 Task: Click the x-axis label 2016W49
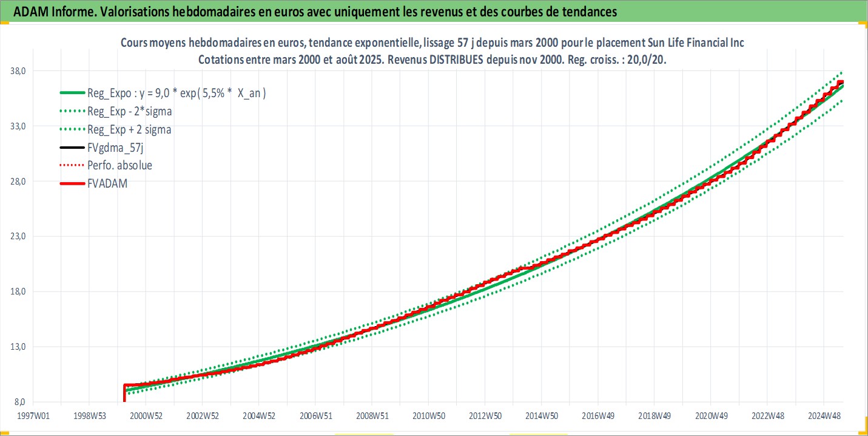(x=597, y=415)
